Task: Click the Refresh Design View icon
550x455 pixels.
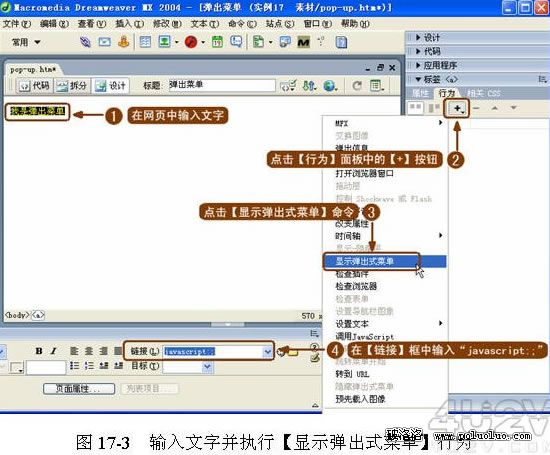Action: click(x=357, y=85)
